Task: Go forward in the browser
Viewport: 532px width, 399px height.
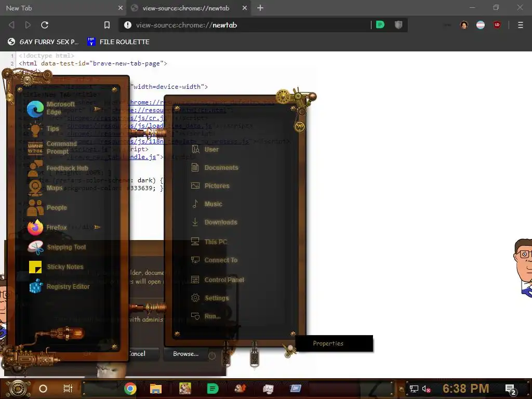Action: click(28, 25)
